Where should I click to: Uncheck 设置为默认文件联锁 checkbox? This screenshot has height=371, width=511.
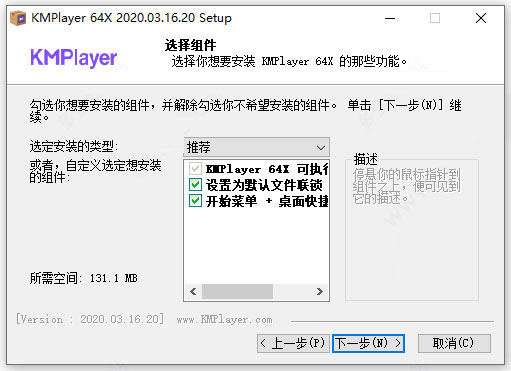[195, 185]
